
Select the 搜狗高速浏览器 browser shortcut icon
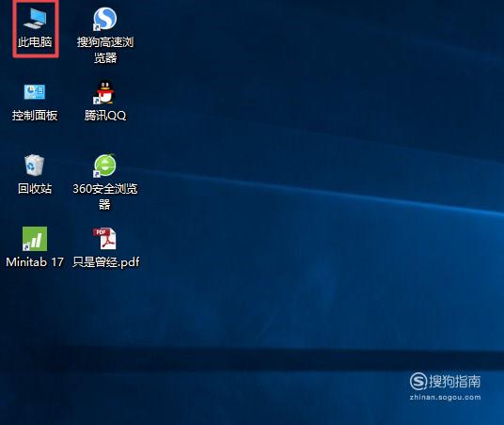(104, 19)
